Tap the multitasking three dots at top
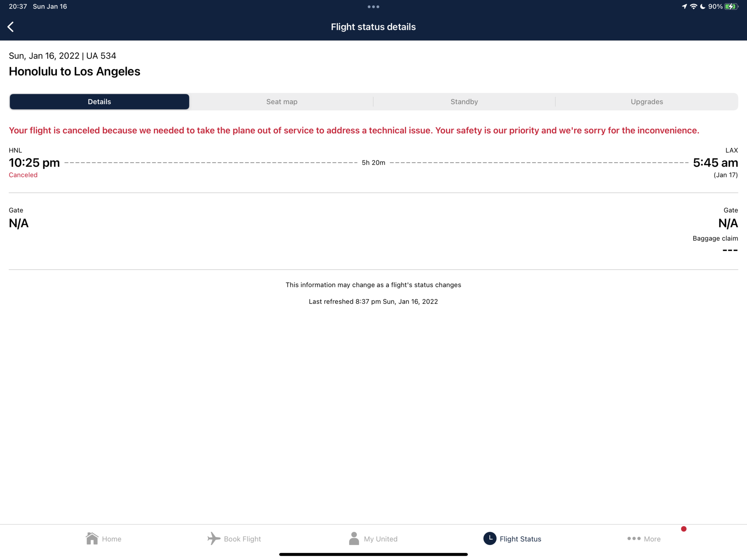Image resolution: width=747 pixels, height=560 pixels. pyautogui.click(x=373, y=7)
